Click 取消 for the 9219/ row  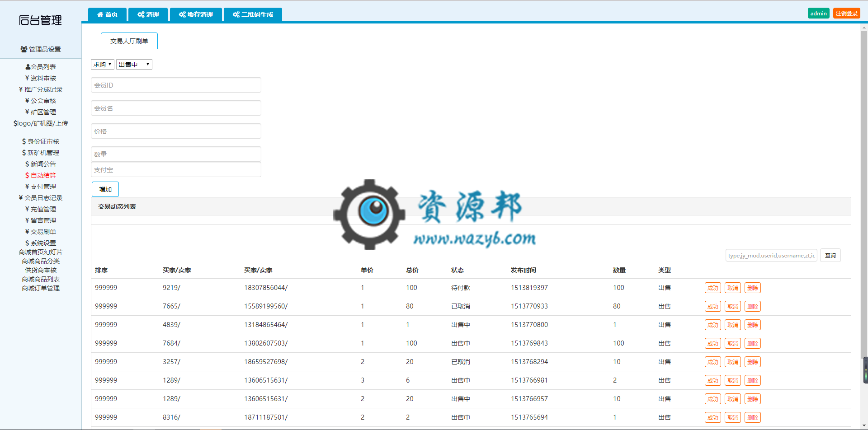(733, 288)
